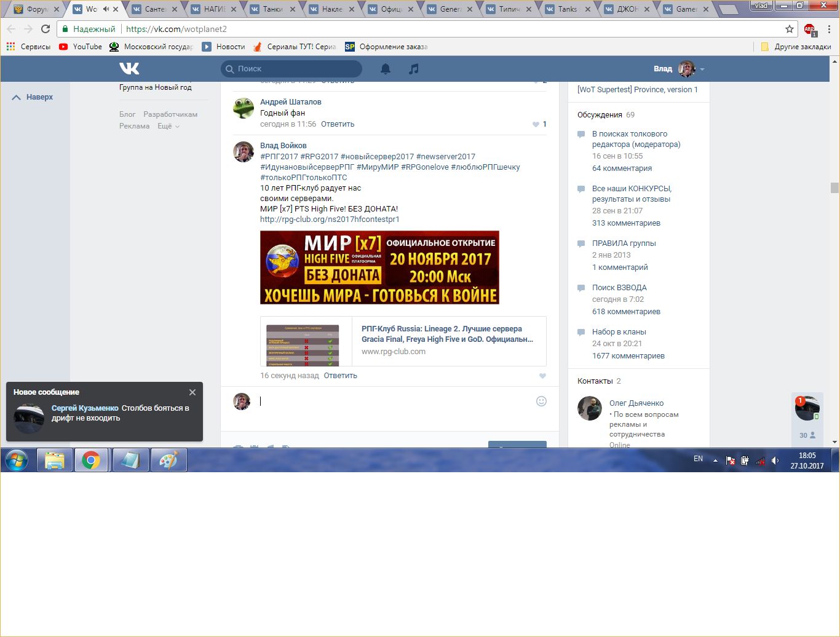This screenshot has width=840, height=637.
Task: Open the message from Сергей Кузьменко
Action: (x=105, y=413)
